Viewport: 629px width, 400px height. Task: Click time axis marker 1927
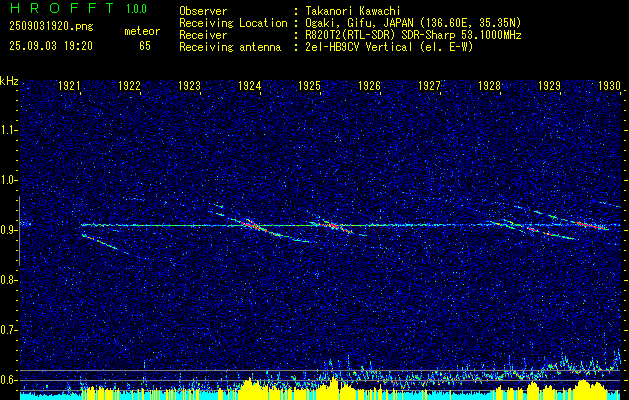[x=429, y=85]
